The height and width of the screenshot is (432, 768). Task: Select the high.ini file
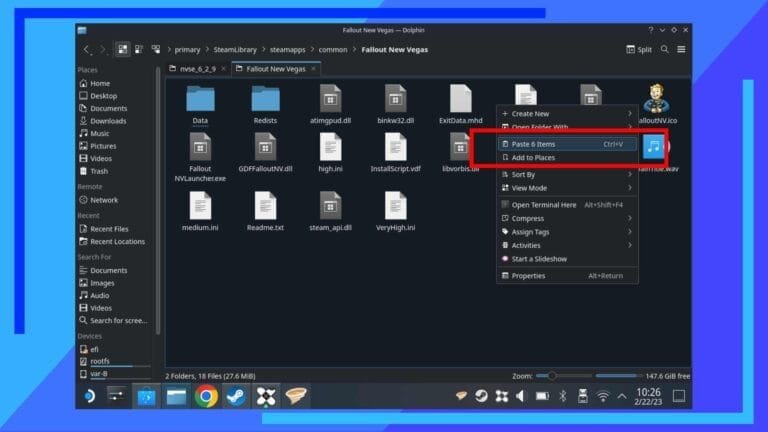[x=330, y=152]
